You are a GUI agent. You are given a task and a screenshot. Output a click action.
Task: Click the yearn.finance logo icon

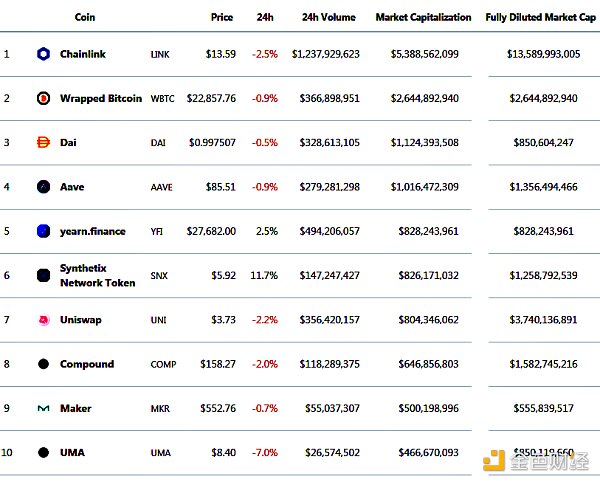tap(43, 231)
